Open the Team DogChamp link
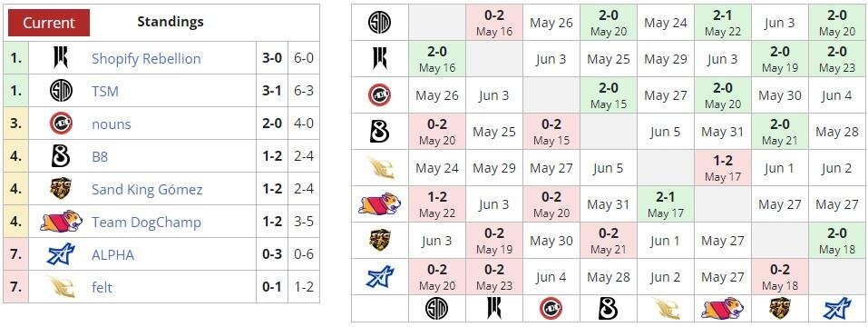 [146, 223]
